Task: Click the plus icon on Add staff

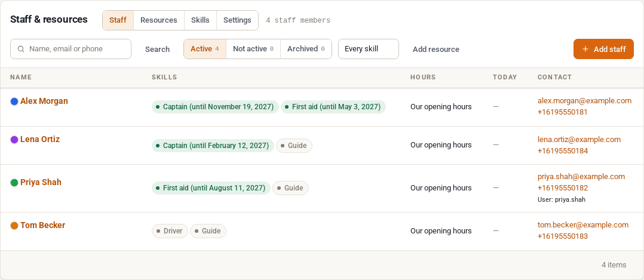Action: click(585, 50)
